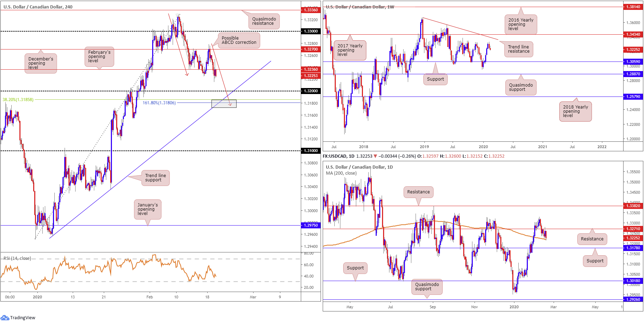Click the 2019 mark on the weekly time axis

click(x=424, y=147)
